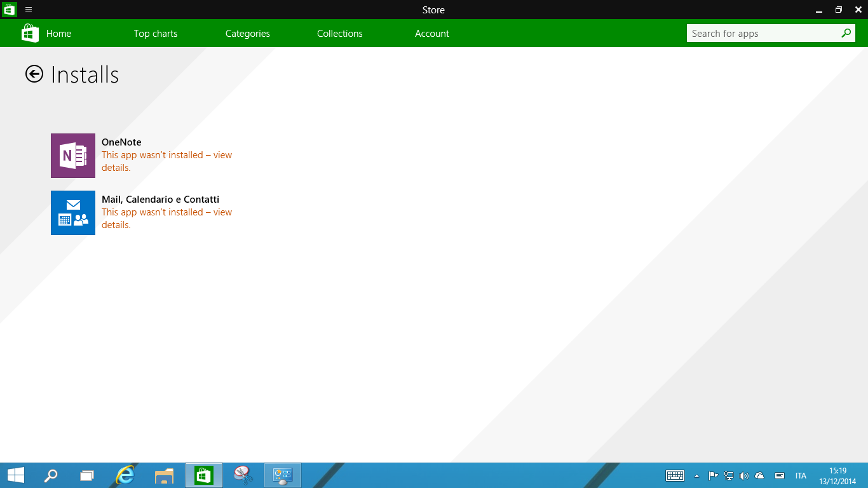
Task: Click the Store bag logo beside Home
Action: click(30, 33)
